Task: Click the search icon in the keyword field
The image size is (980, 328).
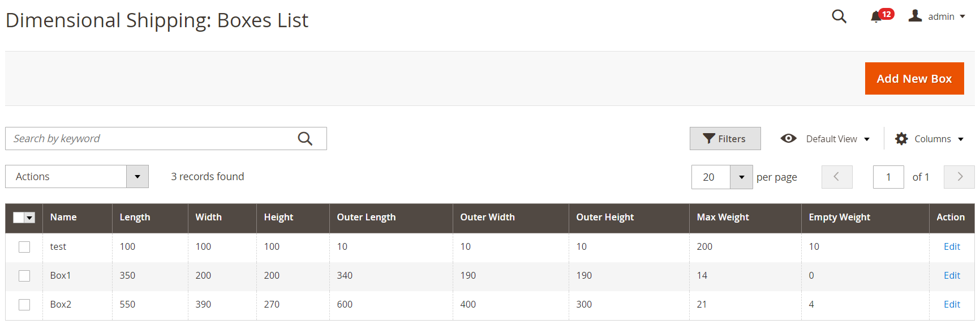Action: pyautogui.click(x=305, y=139)
